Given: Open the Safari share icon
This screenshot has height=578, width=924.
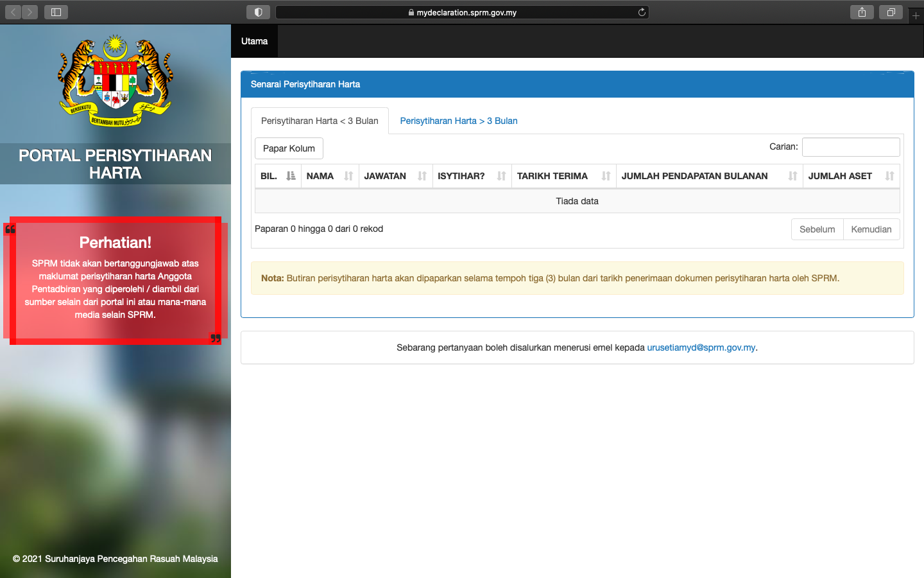Looking at the screenshot, I should (862, 12).
